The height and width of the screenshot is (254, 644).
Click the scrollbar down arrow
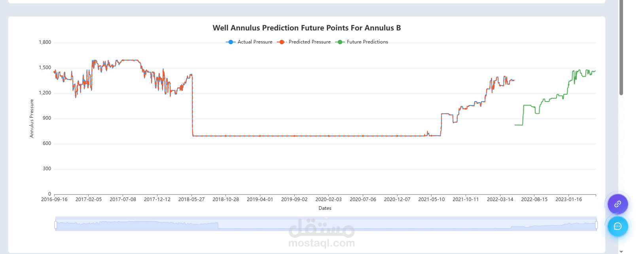click(621, 251)
